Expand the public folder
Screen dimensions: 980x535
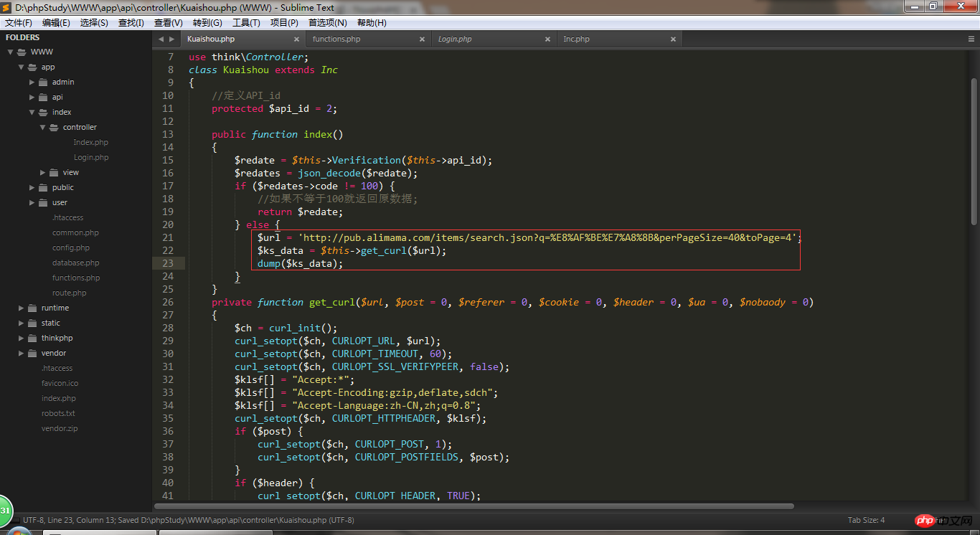tap(32, 188)
